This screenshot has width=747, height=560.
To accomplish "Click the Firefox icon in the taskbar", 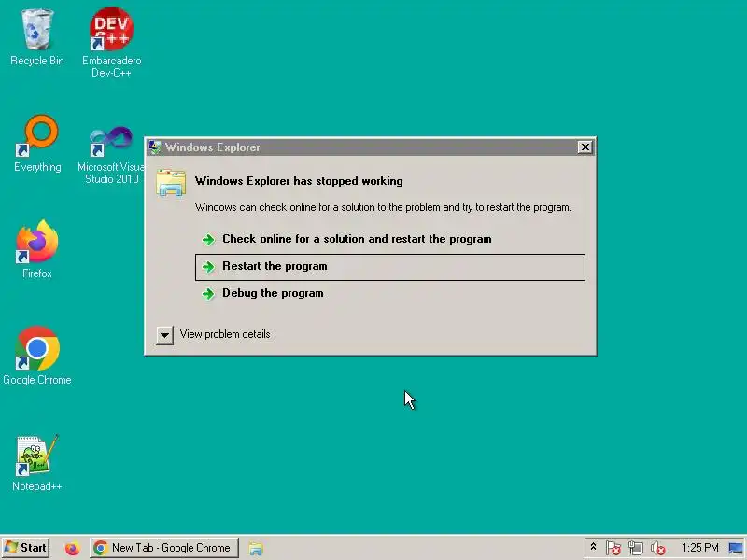I will pyautogui.click(x=73, y=549).
